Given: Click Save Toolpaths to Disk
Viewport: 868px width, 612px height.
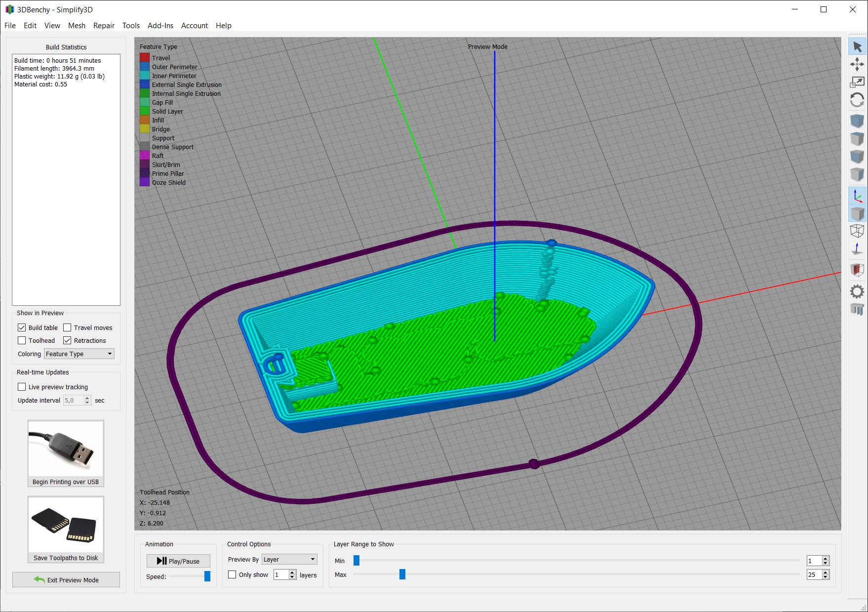Looking at the screenshot, I should (66, 530).
